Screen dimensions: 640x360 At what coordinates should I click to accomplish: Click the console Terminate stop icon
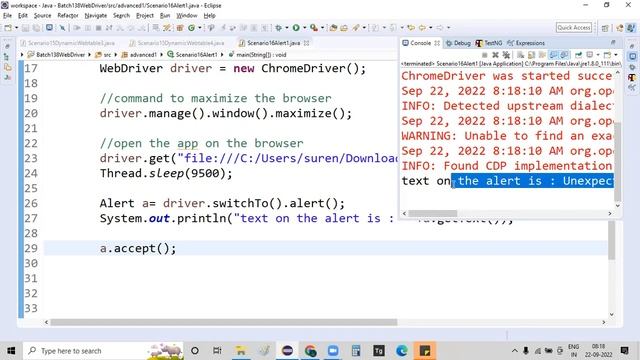click(484, 55)
